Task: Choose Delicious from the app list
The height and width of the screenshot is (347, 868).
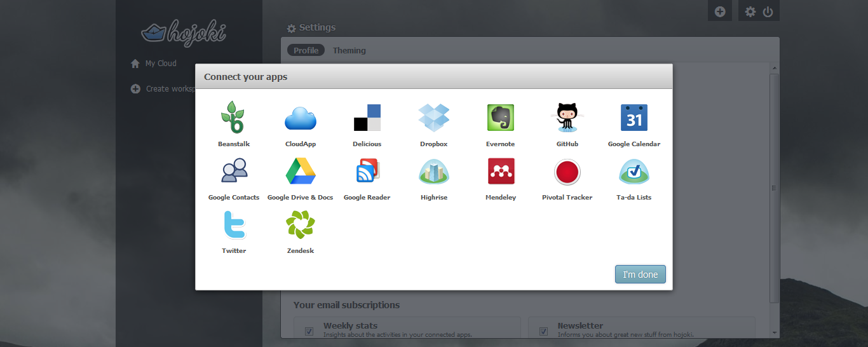Action: click(x=367, y=118)
